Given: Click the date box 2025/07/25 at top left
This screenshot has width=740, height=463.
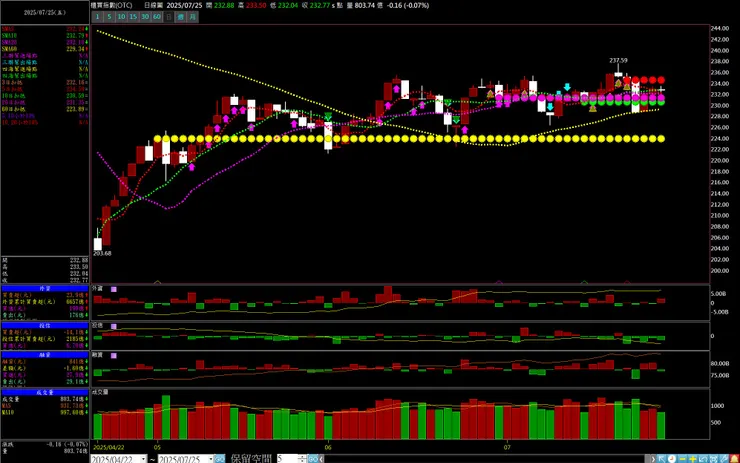Looking at the screenshot, I should [45, 13].
